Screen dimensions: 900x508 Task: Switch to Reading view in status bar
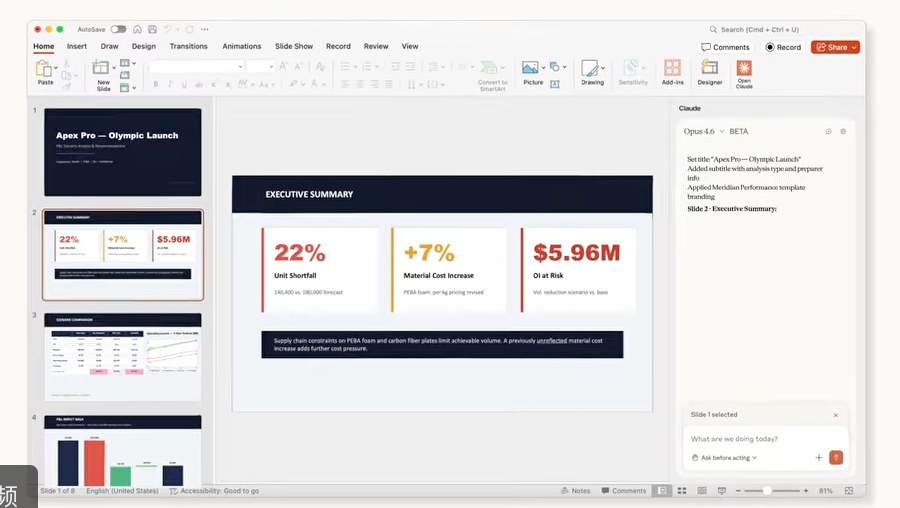pyautogui.click(x=702, y=491)
